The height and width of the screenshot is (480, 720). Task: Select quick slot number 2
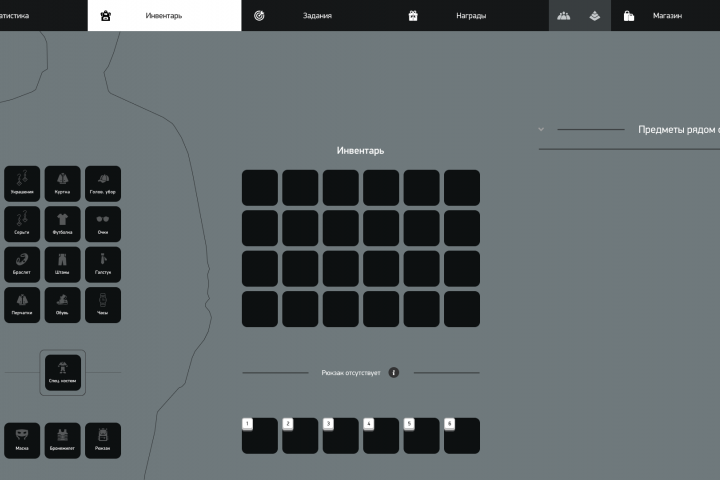pyautogui.click(x=300, y=435)
